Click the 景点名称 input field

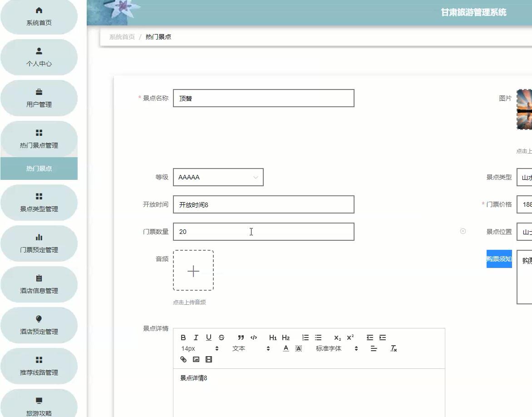263,98
